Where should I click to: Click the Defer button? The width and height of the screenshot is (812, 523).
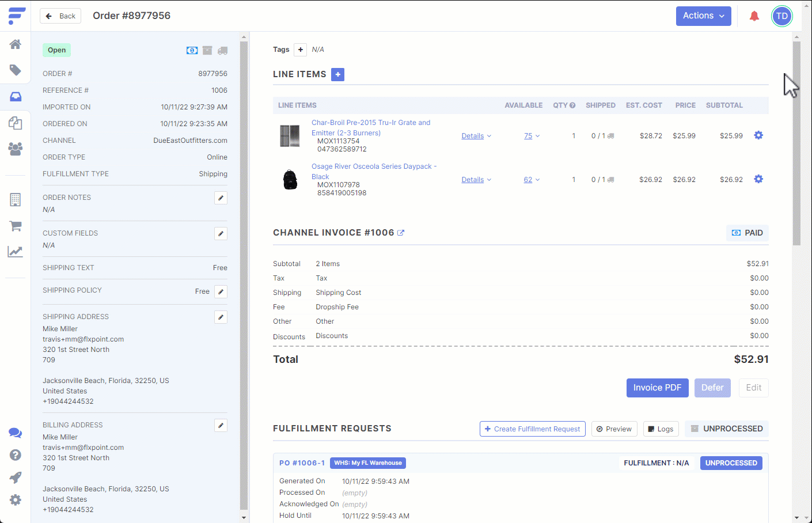tap(712, 388)
